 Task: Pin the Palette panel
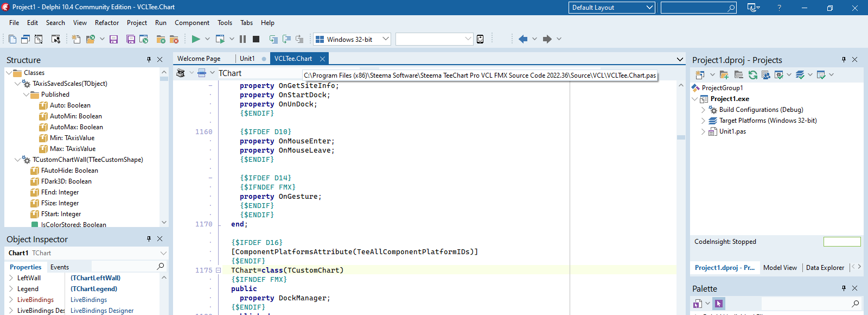pos(844,288)
